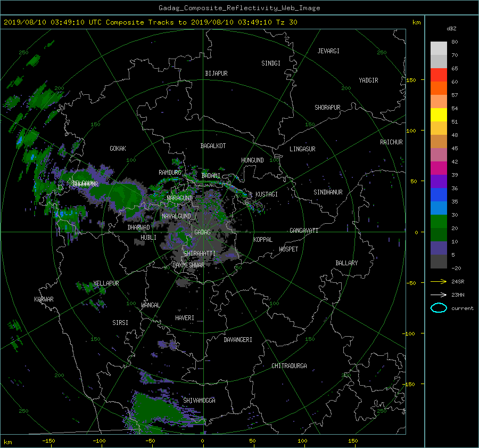479x448 pixels.
Task: Select the BALLARY city label
Action: (346, 263)
